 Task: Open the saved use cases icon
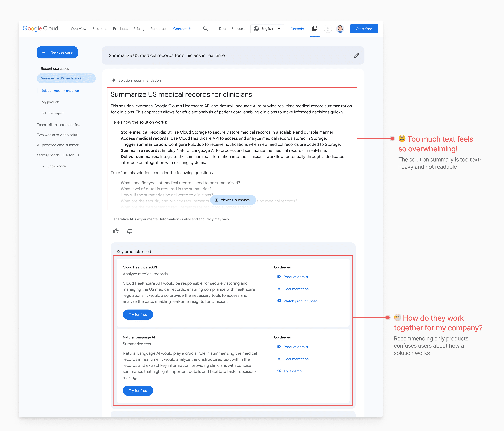point(315,29)
